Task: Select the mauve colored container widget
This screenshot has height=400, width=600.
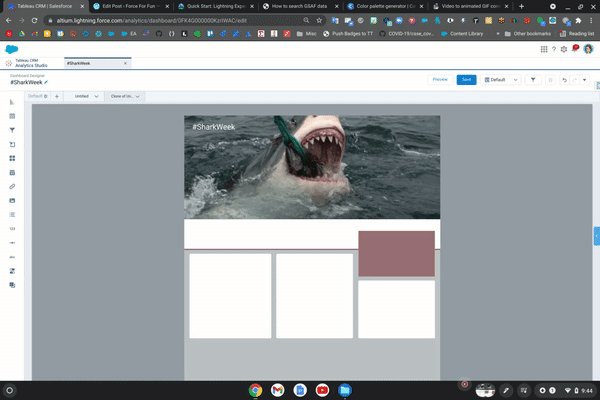Action: click(396, 253)
